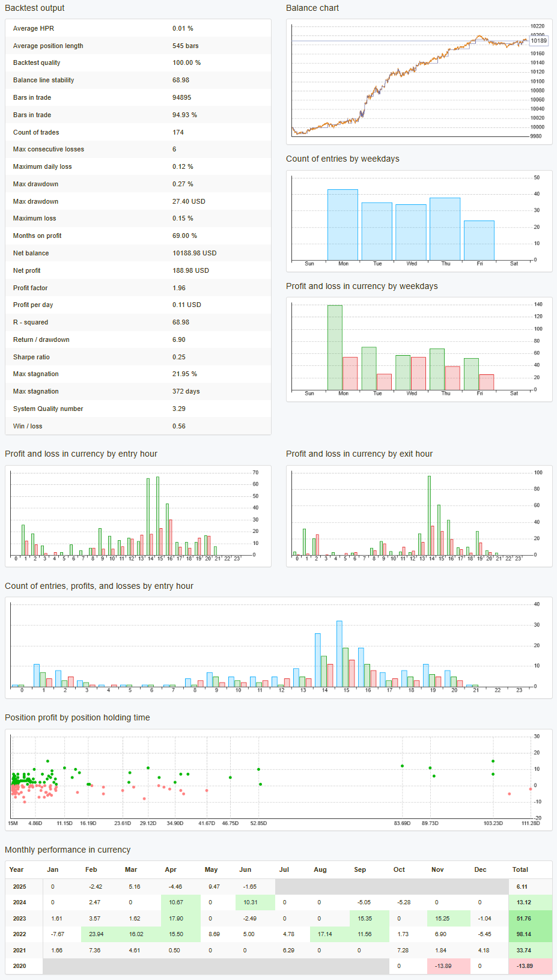Click the "0.12 %" maximum daily loss value
Screen dimensions: 557x980
point(183,166)
